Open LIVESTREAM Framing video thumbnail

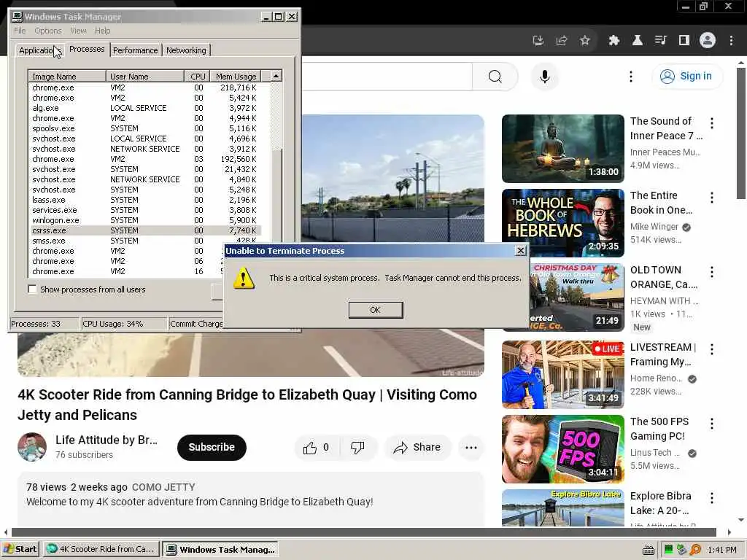pos(562,374)
